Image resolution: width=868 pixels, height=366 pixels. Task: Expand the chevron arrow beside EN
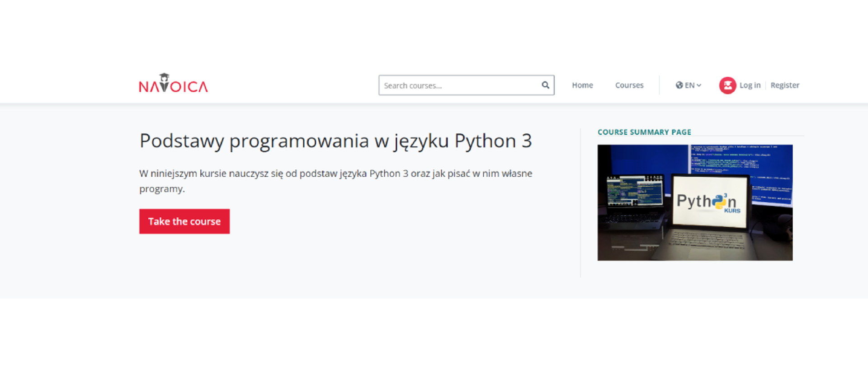(x=699, y=85)
